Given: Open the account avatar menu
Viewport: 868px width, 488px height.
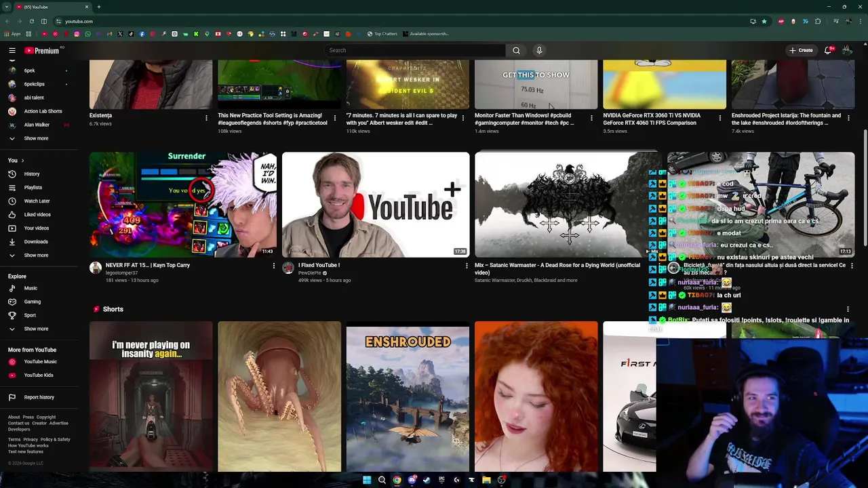Looking at the screenshot, I should [x=848, y=50].
